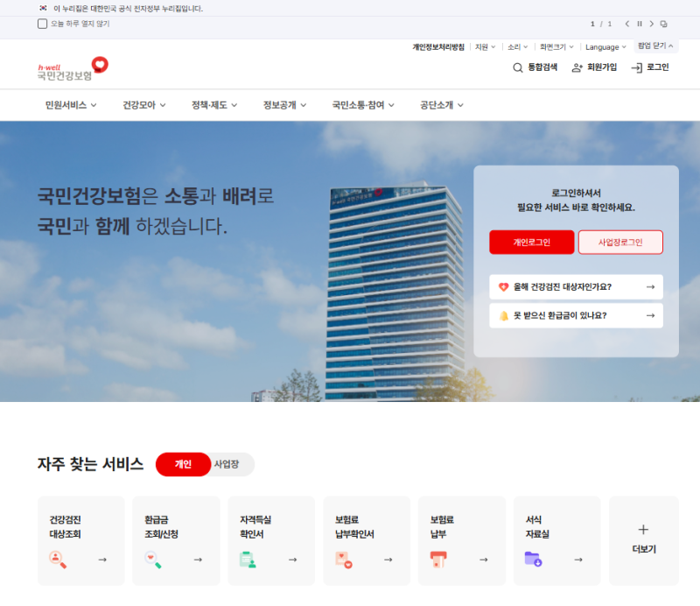Click the 개인로그인 button

pos(532,243)
